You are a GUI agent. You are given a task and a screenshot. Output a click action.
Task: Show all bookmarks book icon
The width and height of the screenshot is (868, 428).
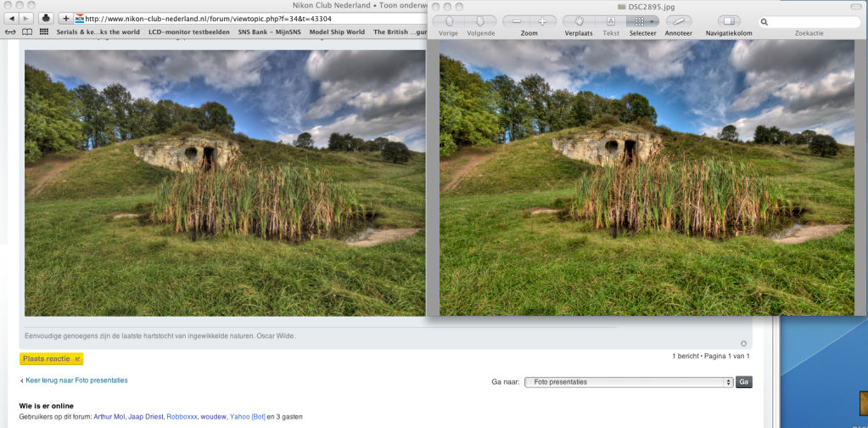point(26,32)
